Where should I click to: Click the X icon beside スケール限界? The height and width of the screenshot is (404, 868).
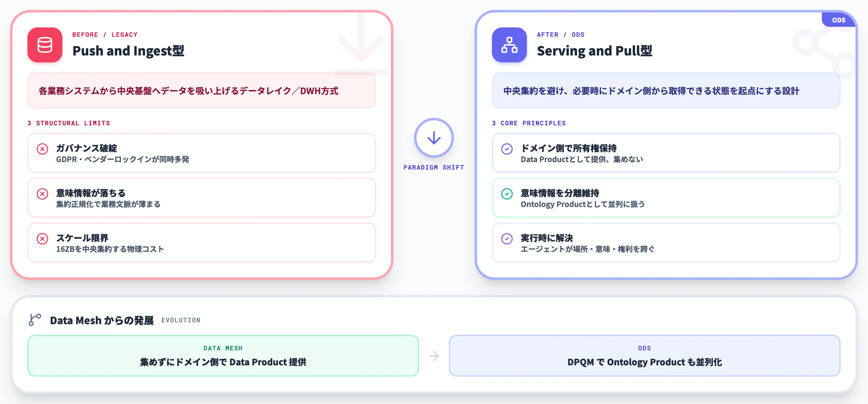point(42,238)
